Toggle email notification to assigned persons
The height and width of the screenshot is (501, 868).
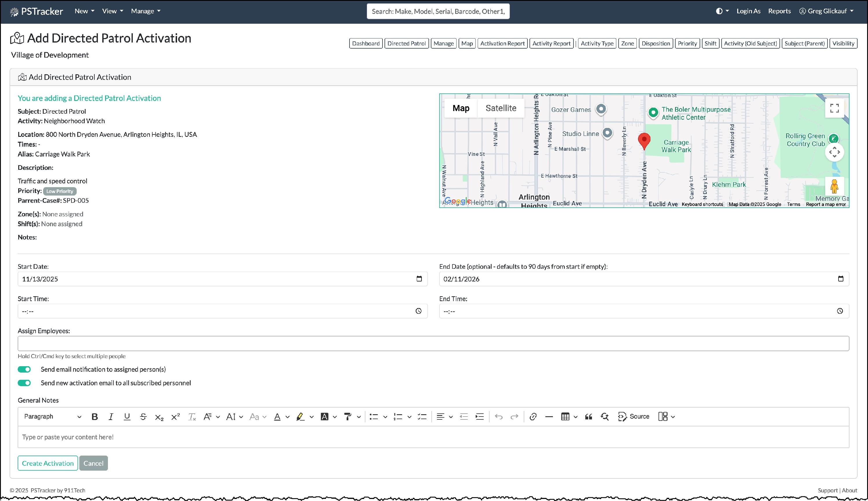[24, 370]
